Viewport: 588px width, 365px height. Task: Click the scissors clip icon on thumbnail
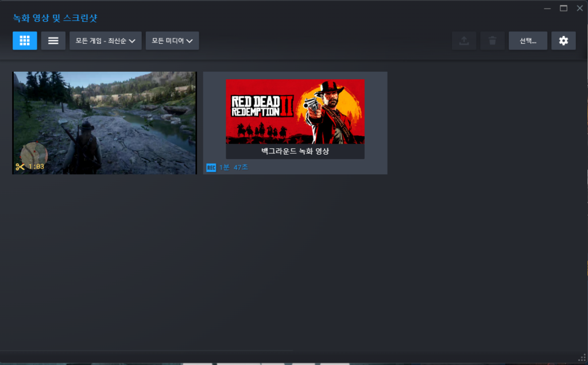(20, 167)
